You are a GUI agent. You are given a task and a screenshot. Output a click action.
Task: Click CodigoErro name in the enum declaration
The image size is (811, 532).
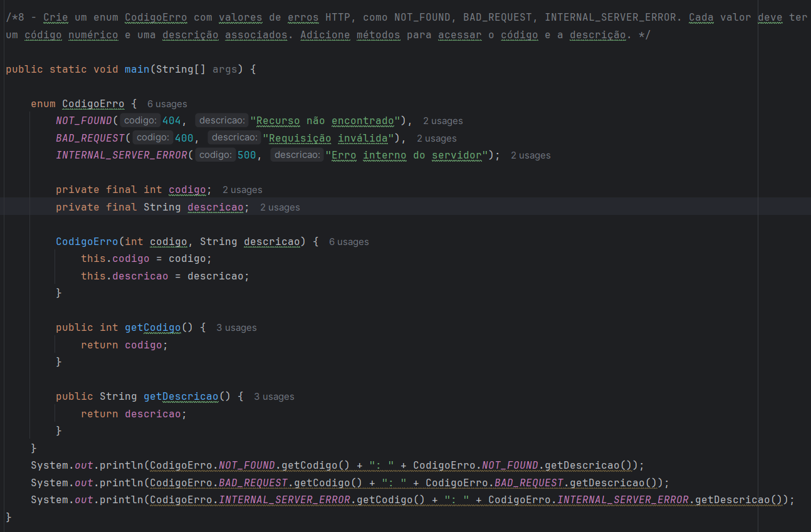[93, 104]
